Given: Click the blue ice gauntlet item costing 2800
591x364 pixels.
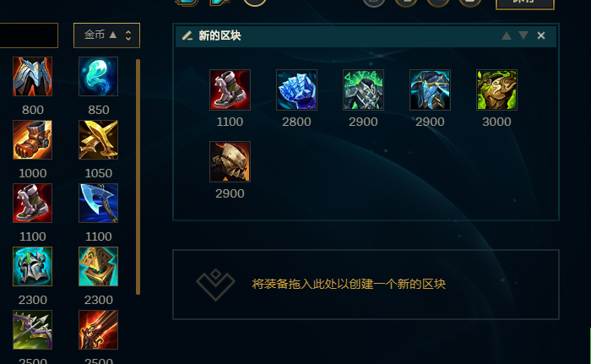Looking at the screenshot, I should pos(296,90).
